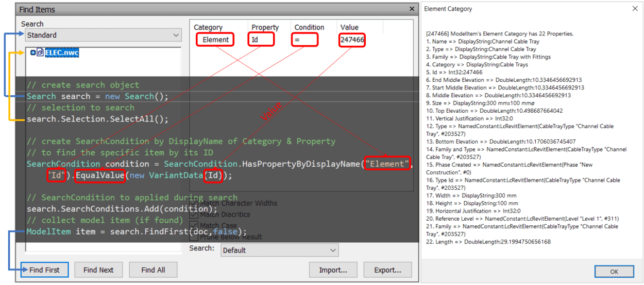Screen dimensions: 644x285
Task: Toggle Match Character Widths checkbox
Action: tap(194, 203)
